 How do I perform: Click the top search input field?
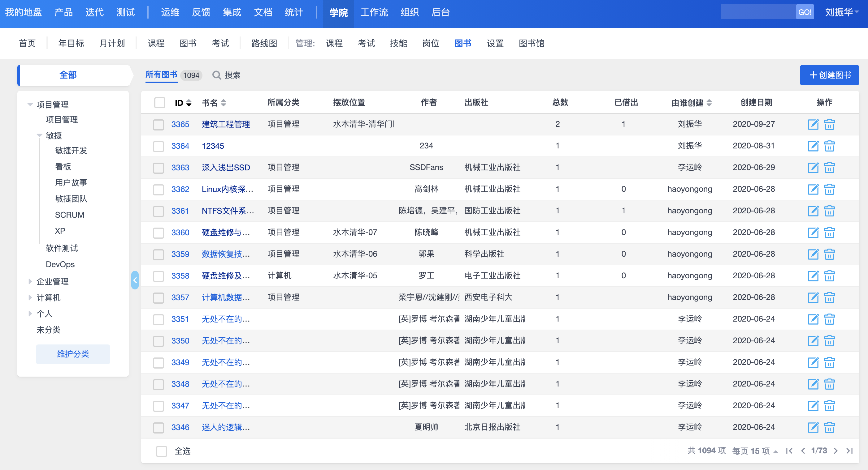click(x=758, y=12)
